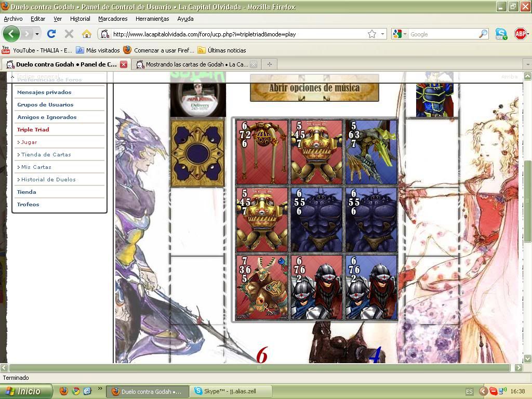532x399 pixels.
Task: Close the Mostrando las cartas de Godah tab
Action: (x=254, y=64)
